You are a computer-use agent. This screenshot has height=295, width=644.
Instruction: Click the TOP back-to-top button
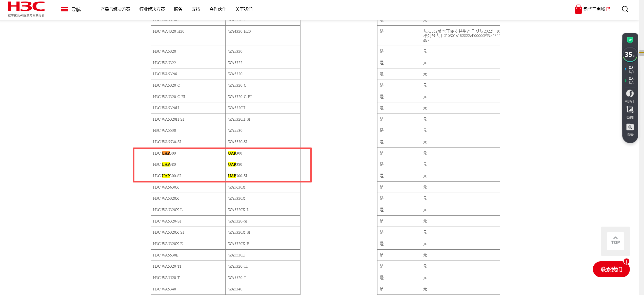(615, 241)
